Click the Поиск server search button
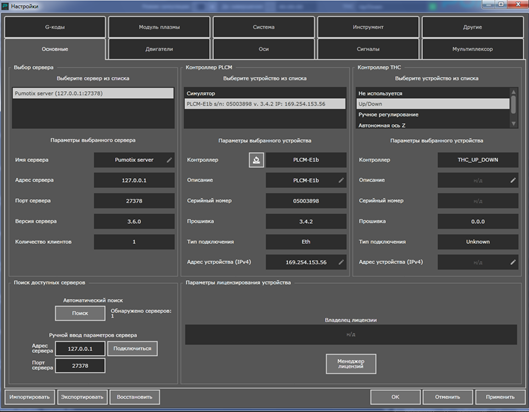The width and height of the screenshot is (529, 412). [80, 313]
